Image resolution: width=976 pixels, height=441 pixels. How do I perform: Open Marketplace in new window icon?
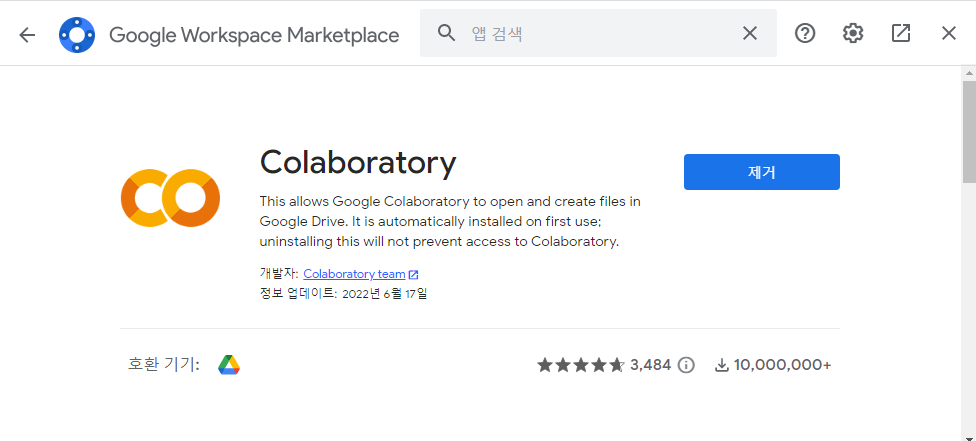click(x=901, y=33)
